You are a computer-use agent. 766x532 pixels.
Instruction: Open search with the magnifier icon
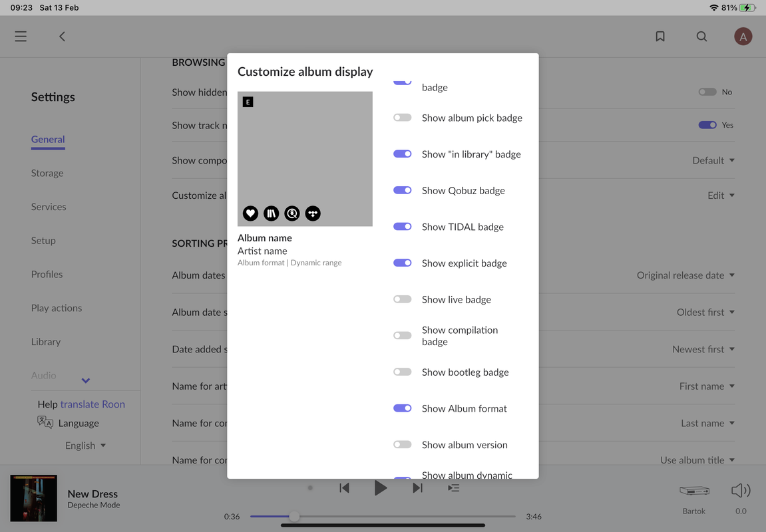click(701, 37)
